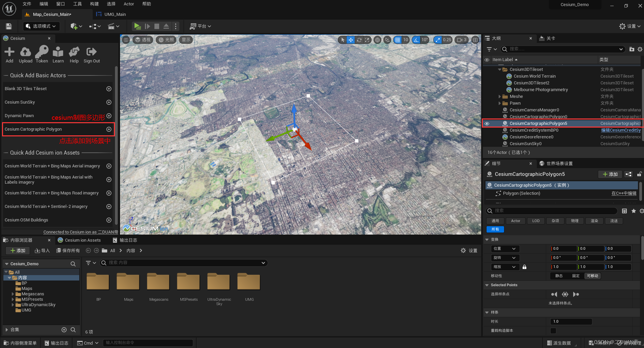Open the 编辑 menu in menu bar
Image resolution: width=644 pixels, height=348 pixels.
pos(43,4)
